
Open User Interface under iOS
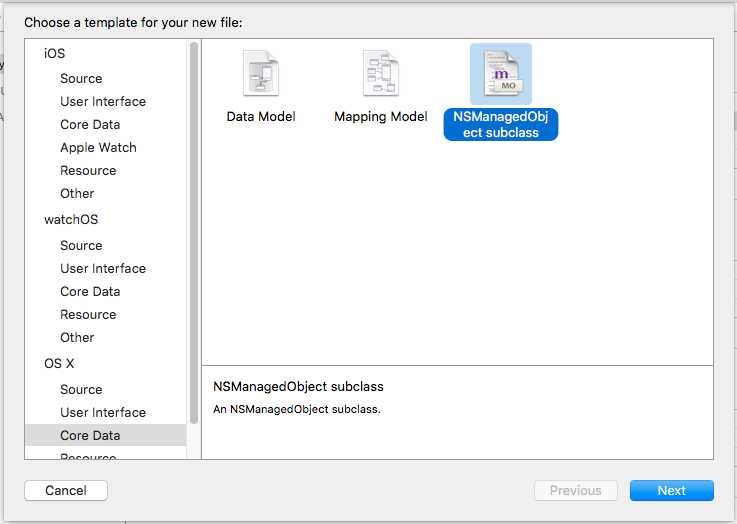click(103, 101)
